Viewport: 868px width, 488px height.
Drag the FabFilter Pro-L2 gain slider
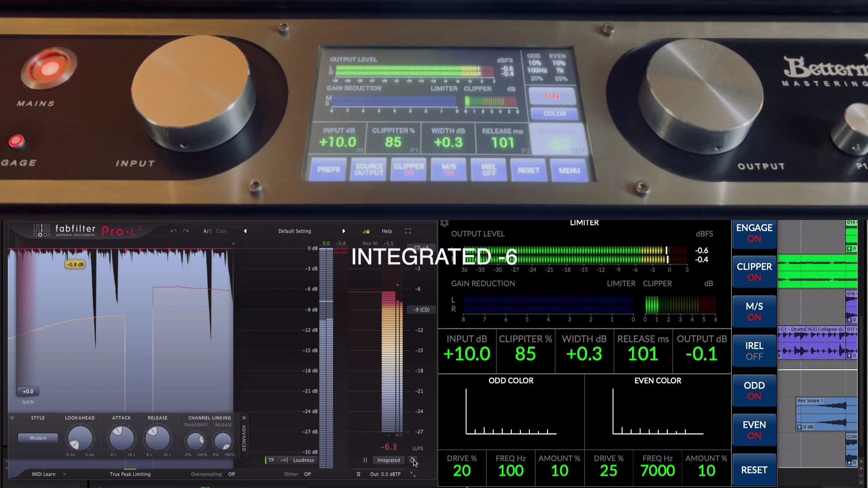tap(28, 391)
